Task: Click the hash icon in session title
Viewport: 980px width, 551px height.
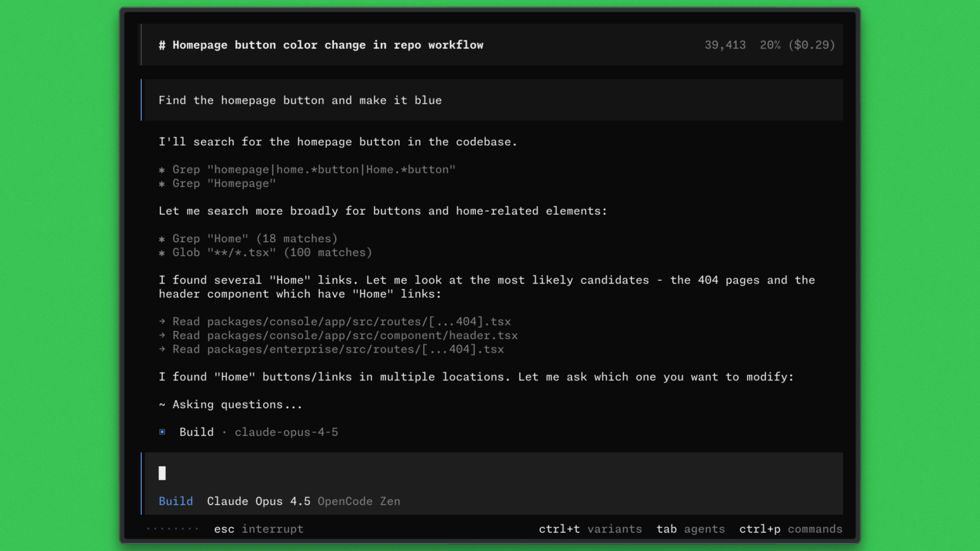Action: point(162,45)
